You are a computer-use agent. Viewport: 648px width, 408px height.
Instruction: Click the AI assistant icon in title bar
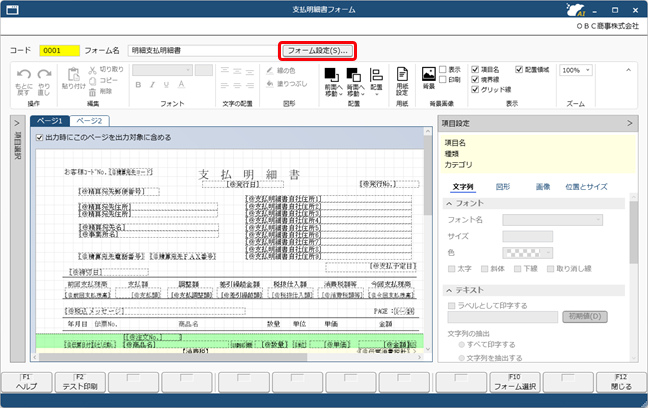577,10
